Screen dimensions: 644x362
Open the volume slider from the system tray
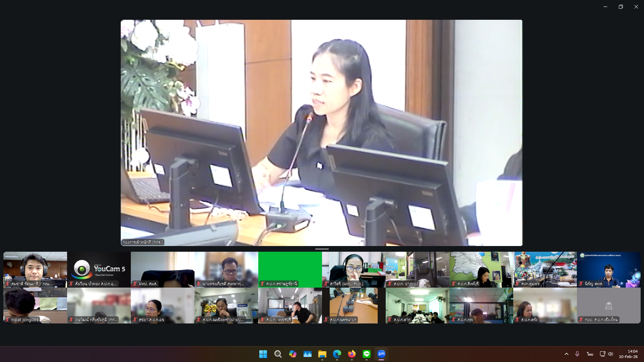tap(610, 354)
